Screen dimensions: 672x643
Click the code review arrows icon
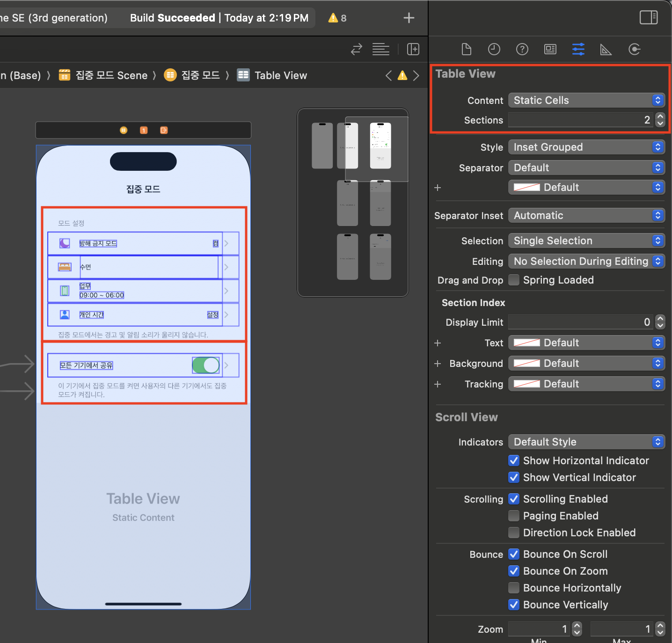[357, 49]
